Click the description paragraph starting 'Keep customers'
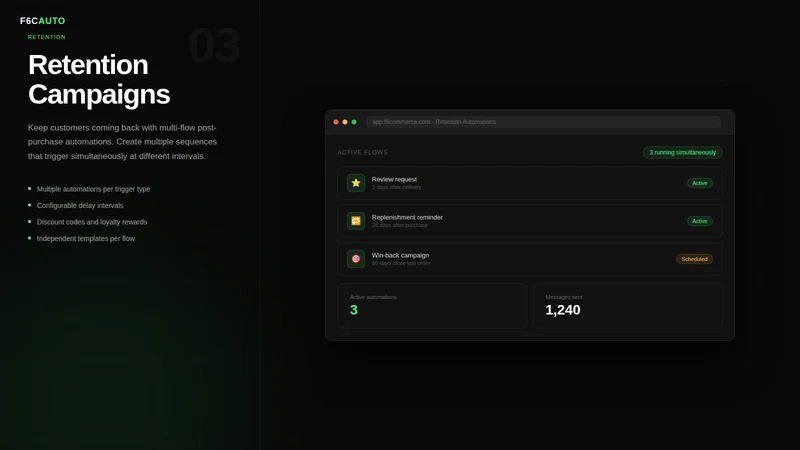 [x=122, y=142]
